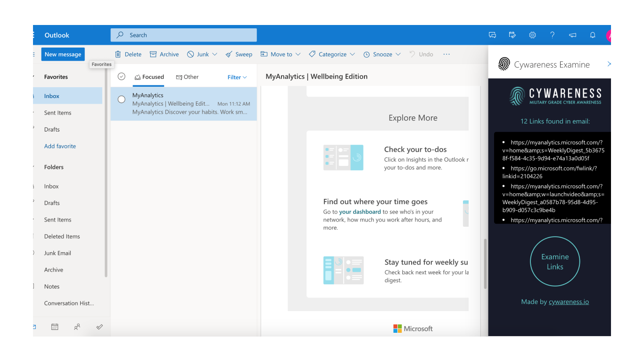This screenshot has width=644, height=362.
Task: Toggle the select-all circle above the message list
Action: pos(122,76)
